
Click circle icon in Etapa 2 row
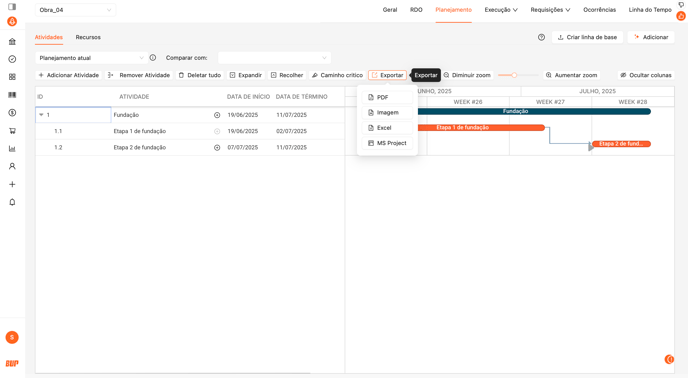[x=217, y=148]
